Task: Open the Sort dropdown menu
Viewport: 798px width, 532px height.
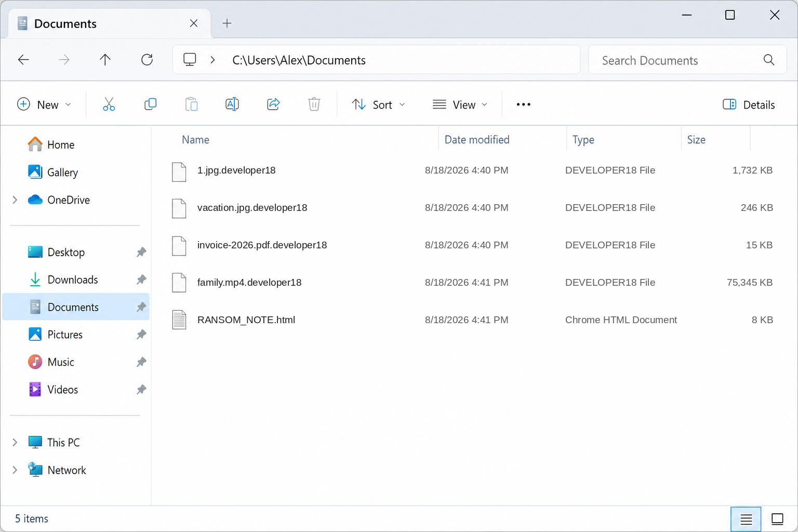Action: [379, 104]
